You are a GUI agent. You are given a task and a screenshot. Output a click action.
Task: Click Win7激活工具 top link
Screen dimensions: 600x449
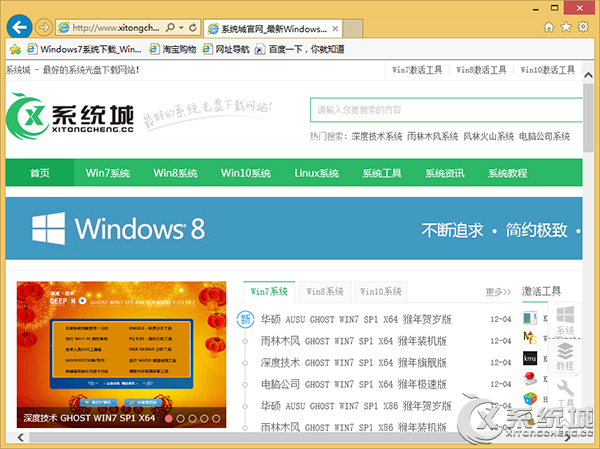(x=417, y=70)
